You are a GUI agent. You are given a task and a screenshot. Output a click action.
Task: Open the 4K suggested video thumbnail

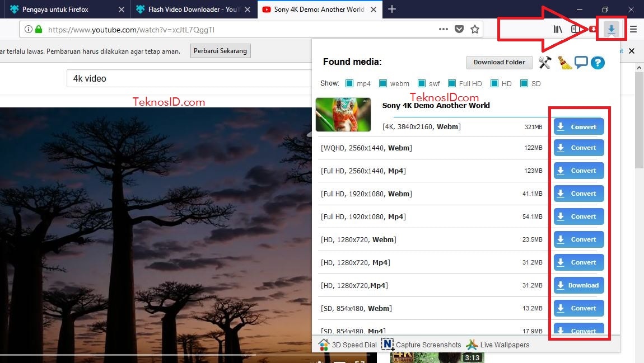437,357
